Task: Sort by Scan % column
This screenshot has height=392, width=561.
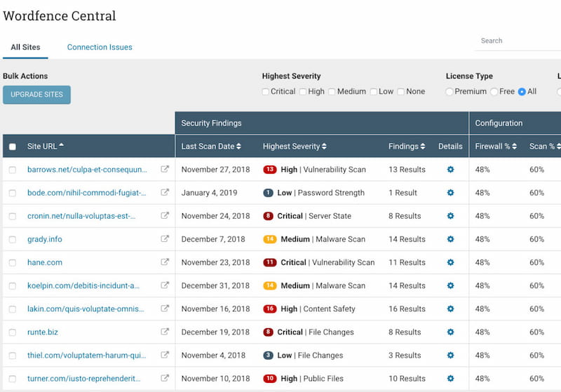Action: (x=545, y=147)
